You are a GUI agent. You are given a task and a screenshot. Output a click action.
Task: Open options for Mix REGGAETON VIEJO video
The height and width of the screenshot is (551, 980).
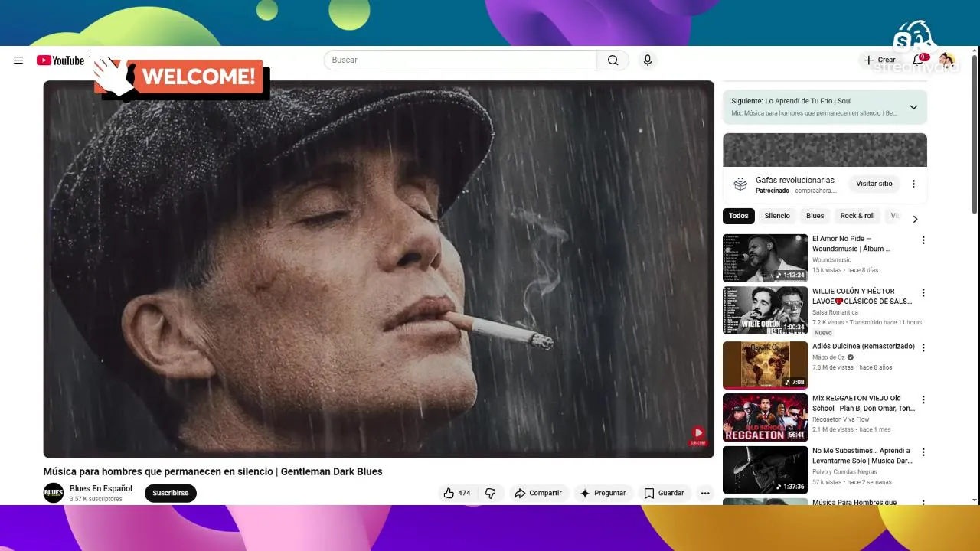coord(923,399)
